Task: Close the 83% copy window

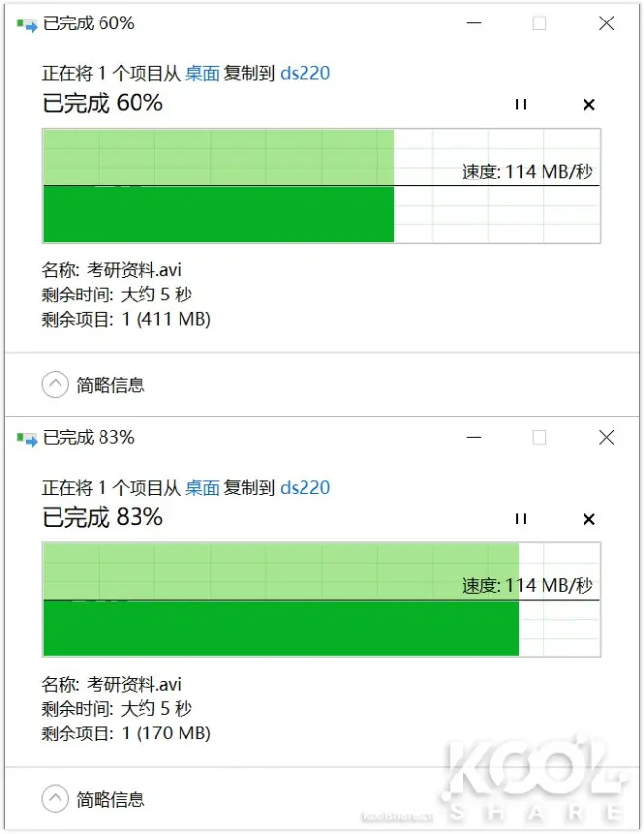Action: pyautogui.click(x=606, y=438)
